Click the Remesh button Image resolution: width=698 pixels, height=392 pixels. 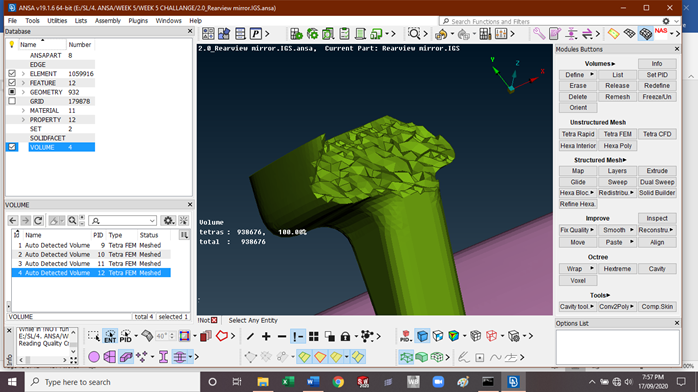pyautogui.click(x=617, y=97)
